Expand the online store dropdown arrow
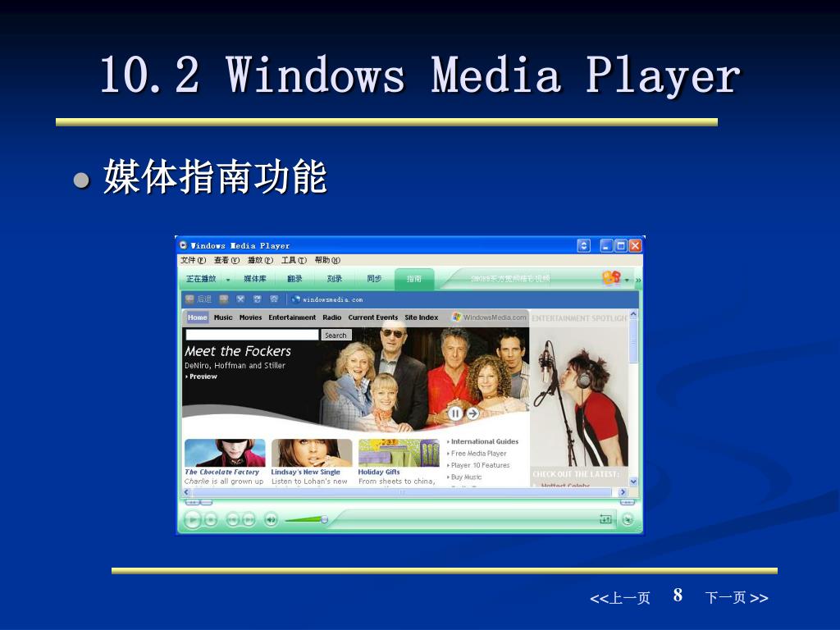 (x=627, y=280)
